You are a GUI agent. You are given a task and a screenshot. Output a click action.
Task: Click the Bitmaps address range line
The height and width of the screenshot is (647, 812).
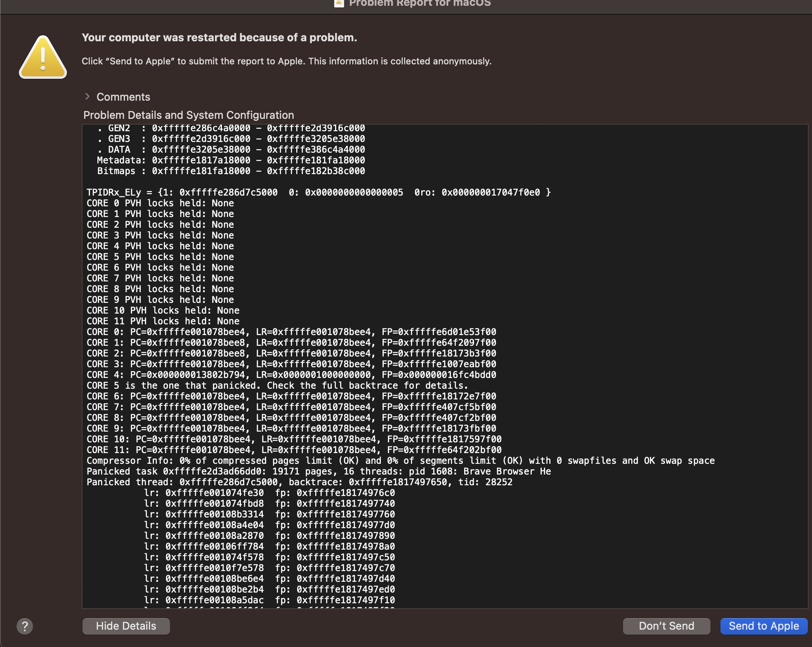point(231,171)
